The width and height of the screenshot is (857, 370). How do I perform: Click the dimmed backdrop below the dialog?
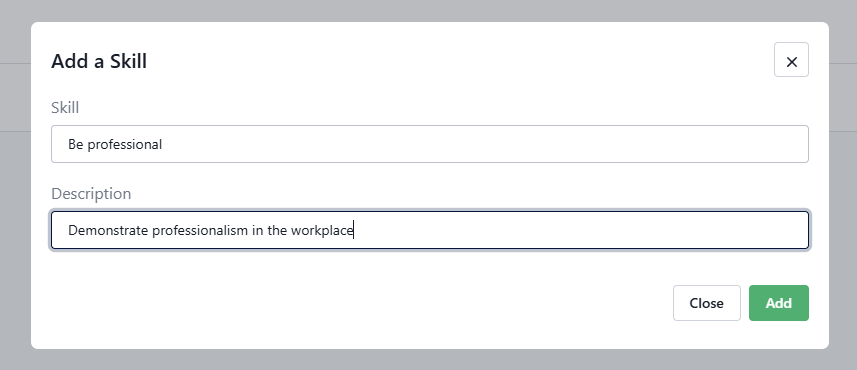click(428, 360)
